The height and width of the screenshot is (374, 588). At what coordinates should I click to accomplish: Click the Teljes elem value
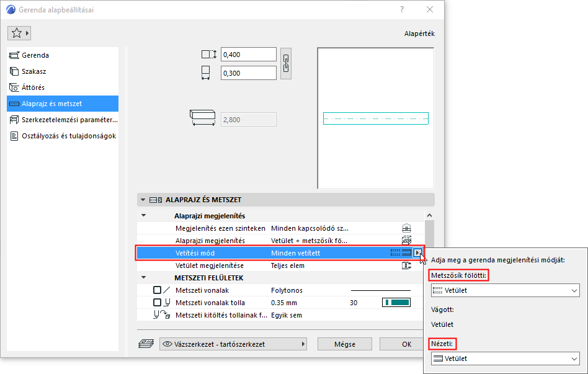288,265
